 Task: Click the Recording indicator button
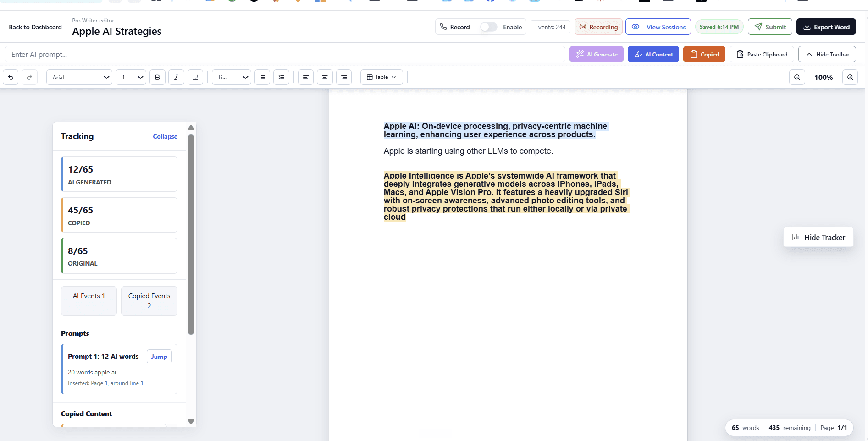point(598,27)
